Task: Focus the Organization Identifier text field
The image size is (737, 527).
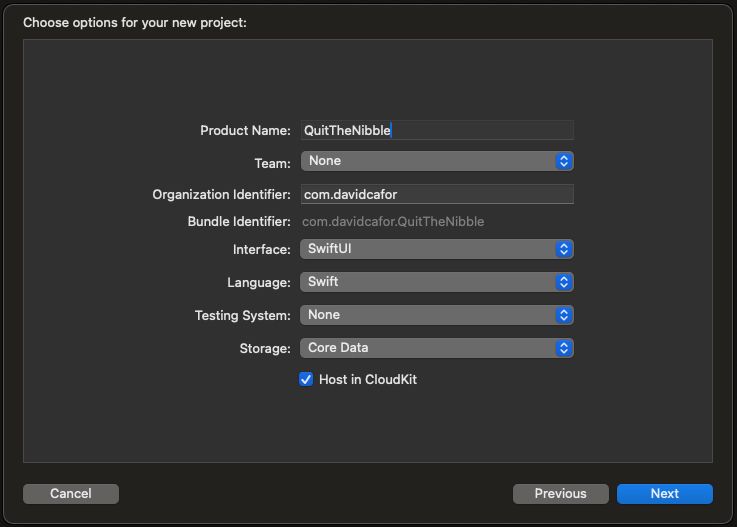Action: [437, 194]
